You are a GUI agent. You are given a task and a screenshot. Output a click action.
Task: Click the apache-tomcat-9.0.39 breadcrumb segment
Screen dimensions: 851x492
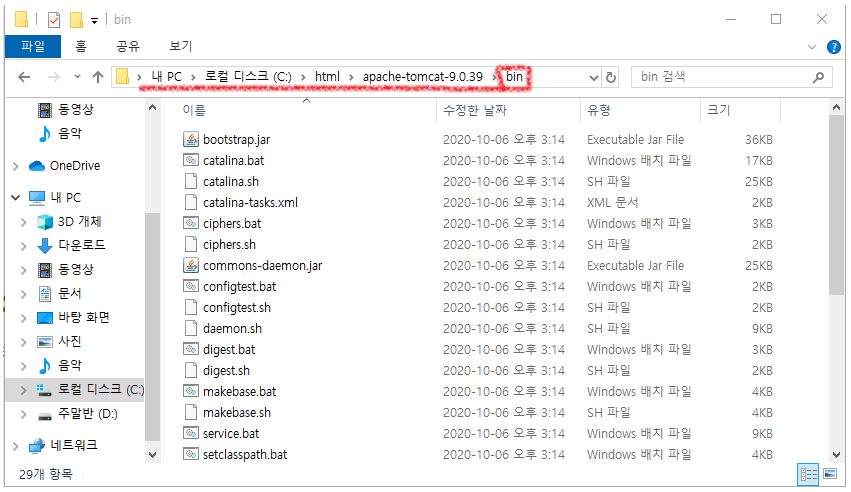click(x=423, y=77)
